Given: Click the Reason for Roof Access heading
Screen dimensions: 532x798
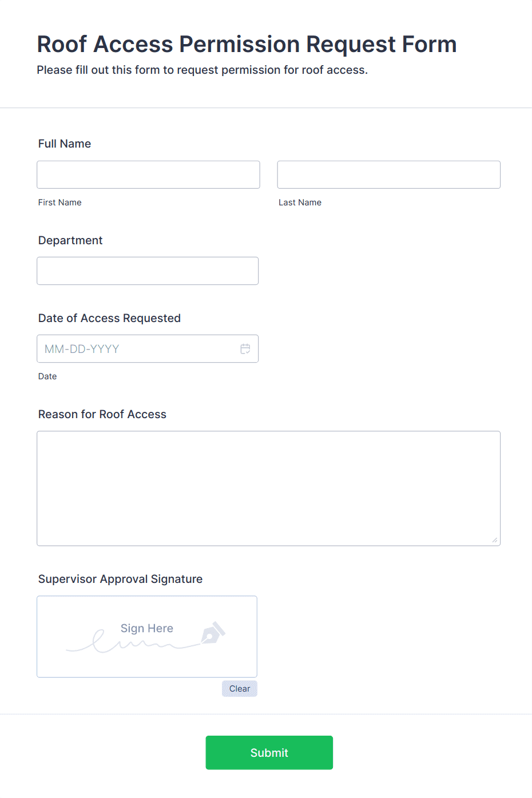Looking at the screenshot, I should click(102, 414).
